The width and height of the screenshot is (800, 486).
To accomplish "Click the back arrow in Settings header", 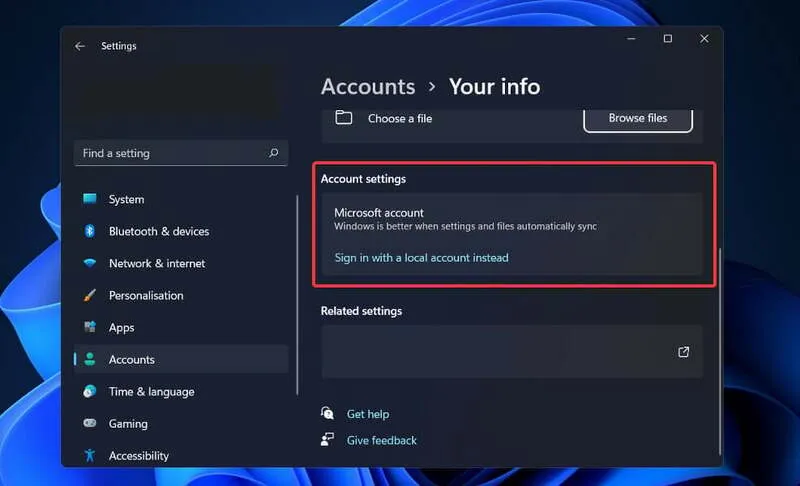I will 80,46.
